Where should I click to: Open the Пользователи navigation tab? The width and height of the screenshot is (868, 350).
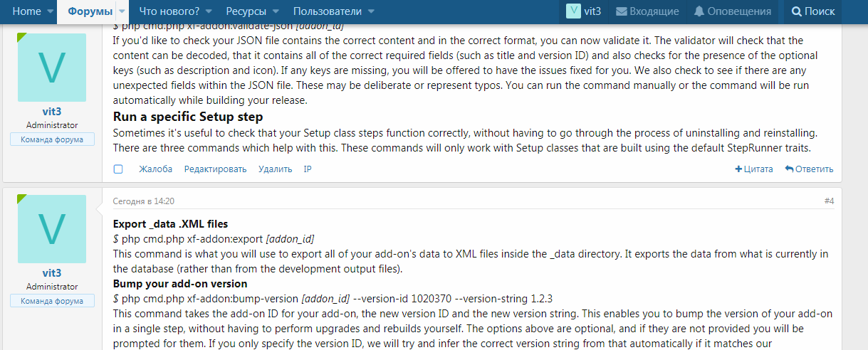[327, 11]
